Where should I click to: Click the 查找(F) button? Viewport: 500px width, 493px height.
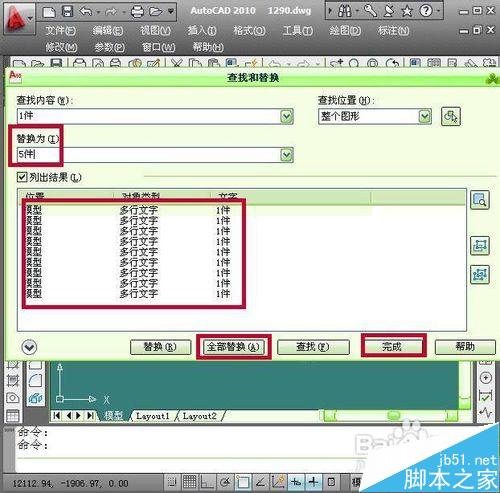[313, 347]
